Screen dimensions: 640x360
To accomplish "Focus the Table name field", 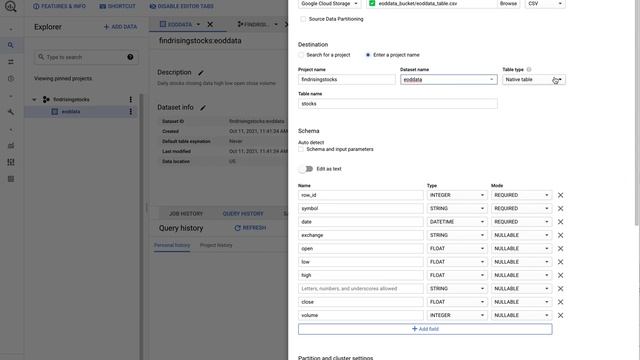I will tap(398, 104).
